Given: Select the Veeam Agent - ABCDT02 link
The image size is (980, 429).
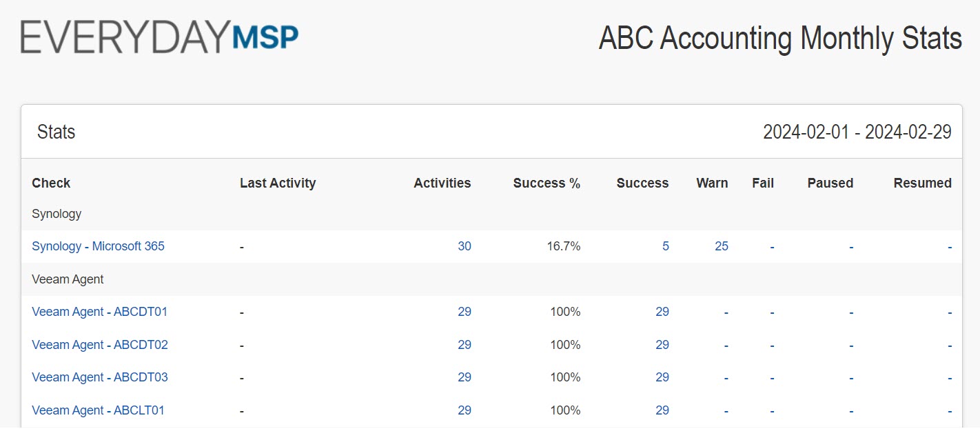Looking at the screenshot, I should (99, 345).
